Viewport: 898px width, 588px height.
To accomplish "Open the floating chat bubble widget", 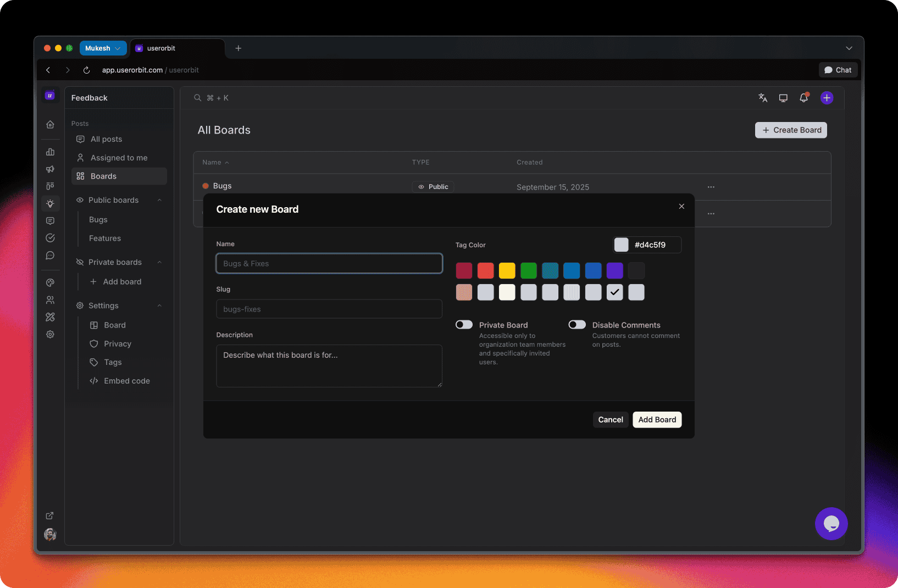I will tap(831, 524).
